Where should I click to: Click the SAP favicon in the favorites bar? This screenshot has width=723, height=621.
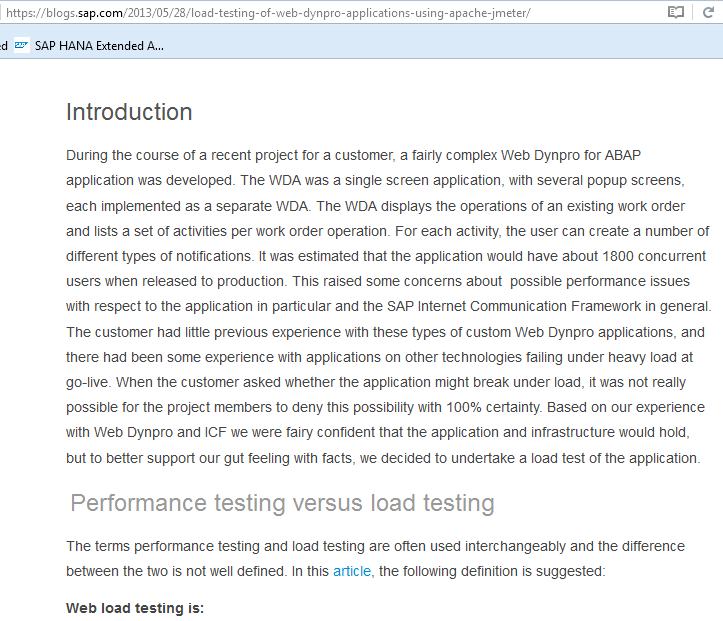[21, 46]
